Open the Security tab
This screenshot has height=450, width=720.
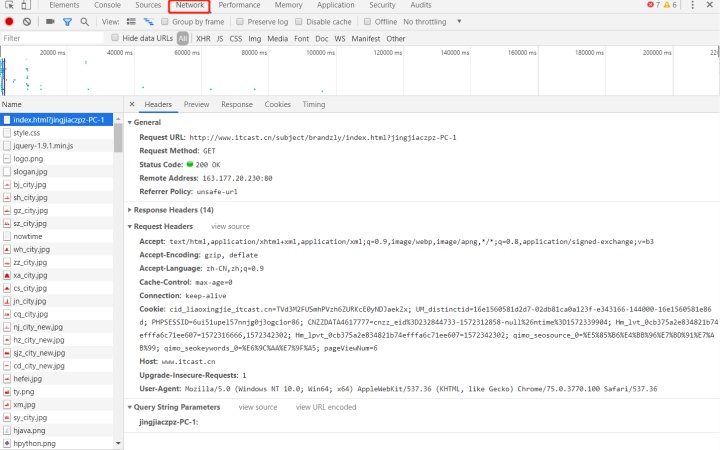click(382, 5)
